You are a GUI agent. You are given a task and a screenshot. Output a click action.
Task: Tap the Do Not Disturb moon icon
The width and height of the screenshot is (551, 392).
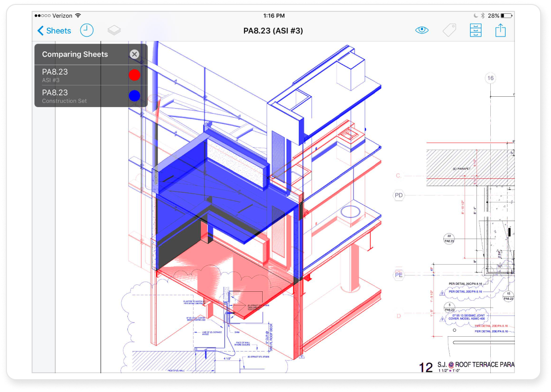click(475, 15)
